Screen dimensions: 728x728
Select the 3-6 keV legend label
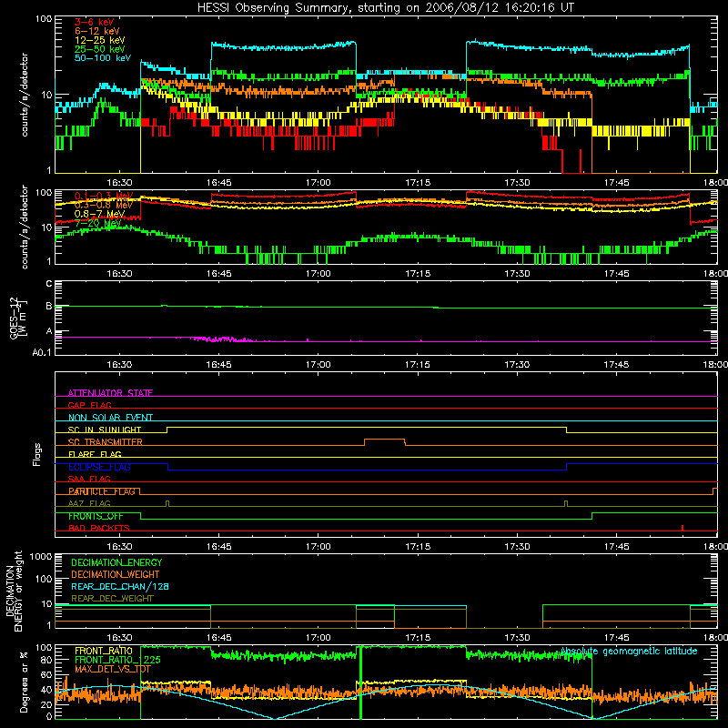pos(95,22)
